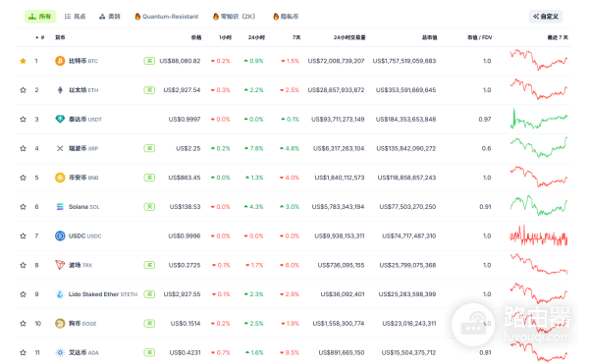Sort by the 7-day change column

[x=296, y=37]
